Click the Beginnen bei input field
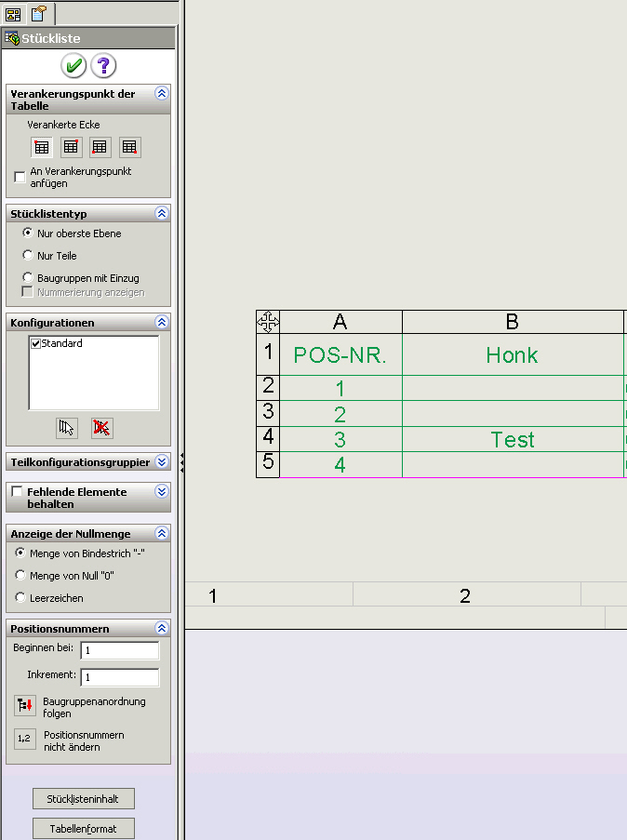Viewport: 627px width, 840px height. 120,650
